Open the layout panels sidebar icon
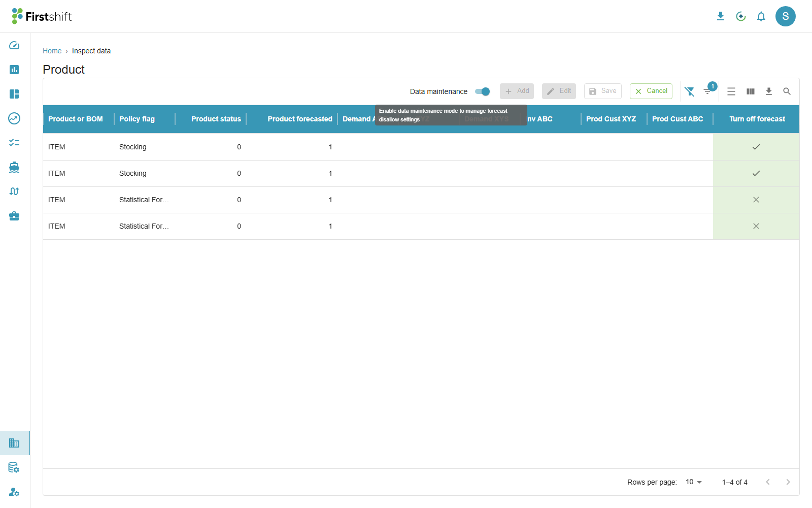The image size is (812, 508). pos(14,94)
